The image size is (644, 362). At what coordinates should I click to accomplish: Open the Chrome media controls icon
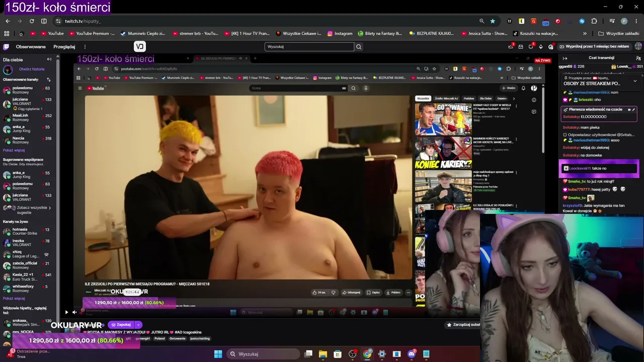tap(612, 21)
